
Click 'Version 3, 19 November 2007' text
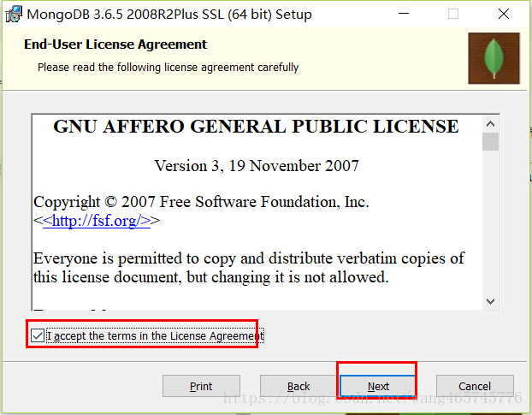257,166
